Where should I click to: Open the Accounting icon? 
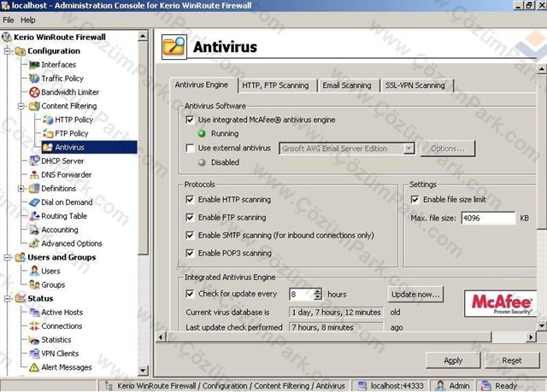(34, 230)
